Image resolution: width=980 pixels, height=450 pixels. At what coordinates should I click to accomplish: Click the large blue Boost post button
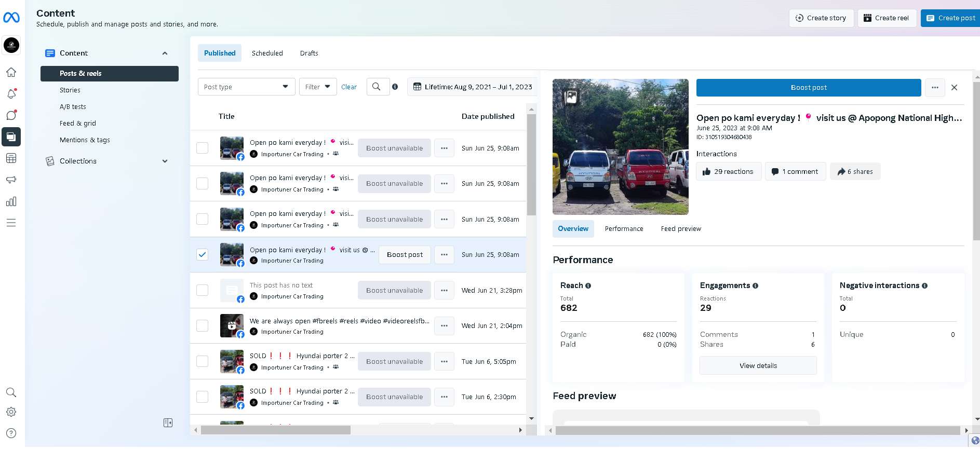click(x=809, y=88)
